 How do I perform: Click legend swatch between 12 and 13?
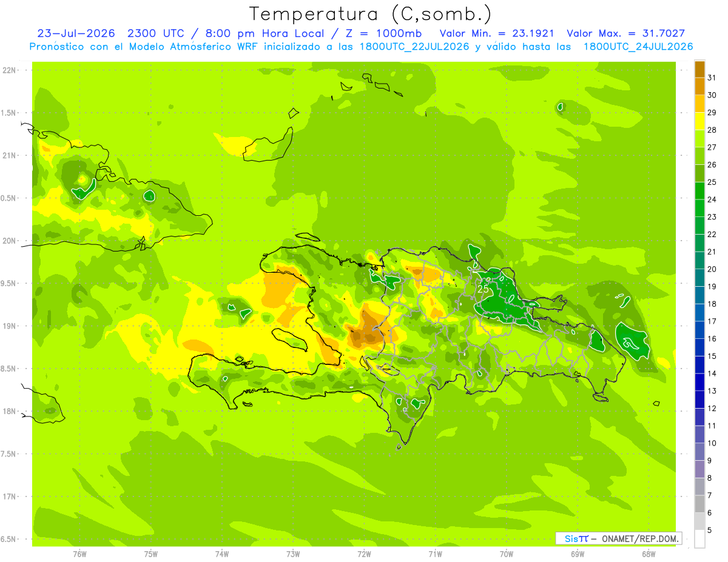[x=699, y=400]
